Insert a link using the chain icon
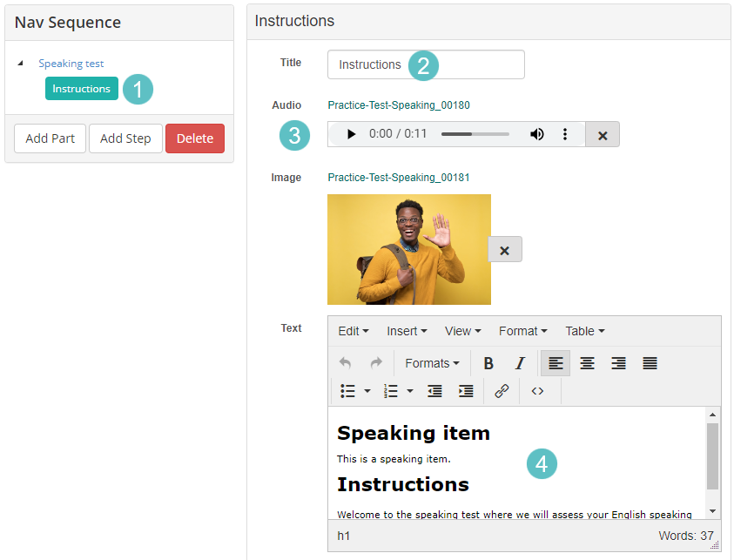This screenshot has width=734, height=560. click(502, 391)
